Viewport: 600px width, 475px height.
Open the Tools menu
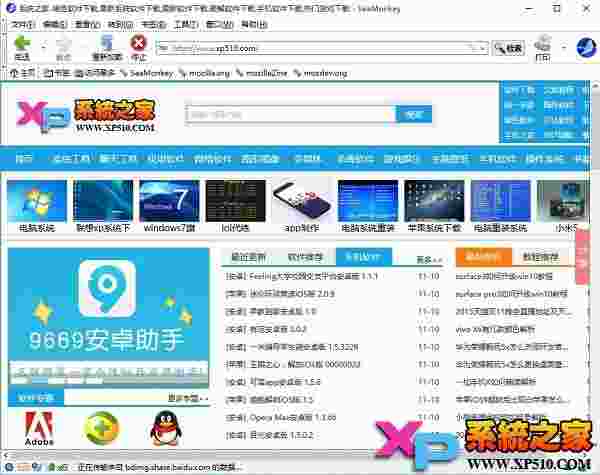pos(186,25)
